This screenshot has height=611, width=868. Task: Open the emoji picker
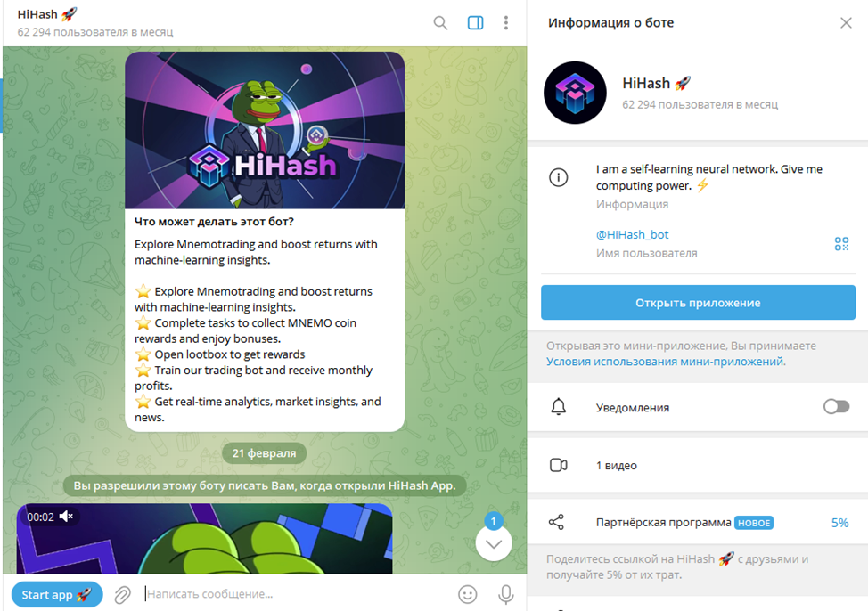point(468,594)
